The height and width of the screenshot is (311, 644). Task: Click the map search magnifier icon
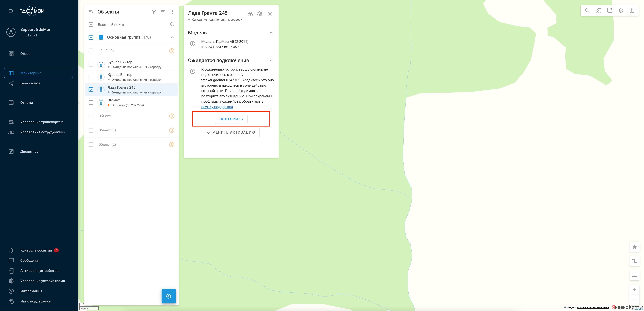587,11
